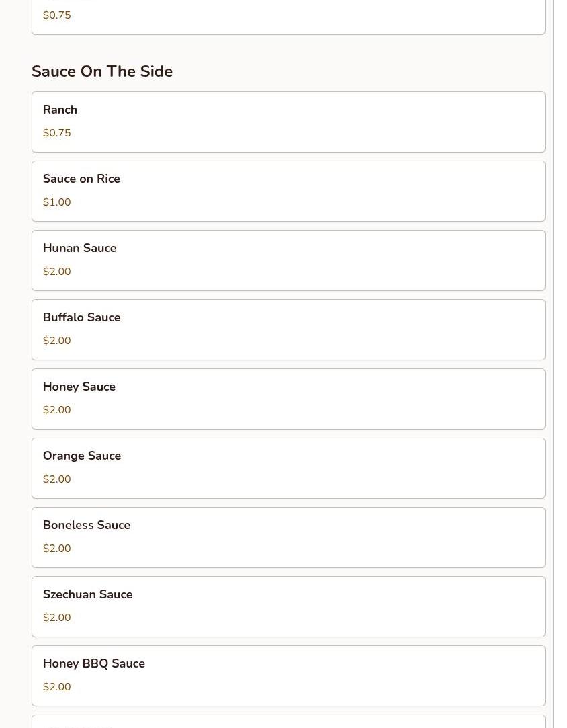Select Orange Sauce menu item
The height and width of the screenshot is (728, 567).
288,468
